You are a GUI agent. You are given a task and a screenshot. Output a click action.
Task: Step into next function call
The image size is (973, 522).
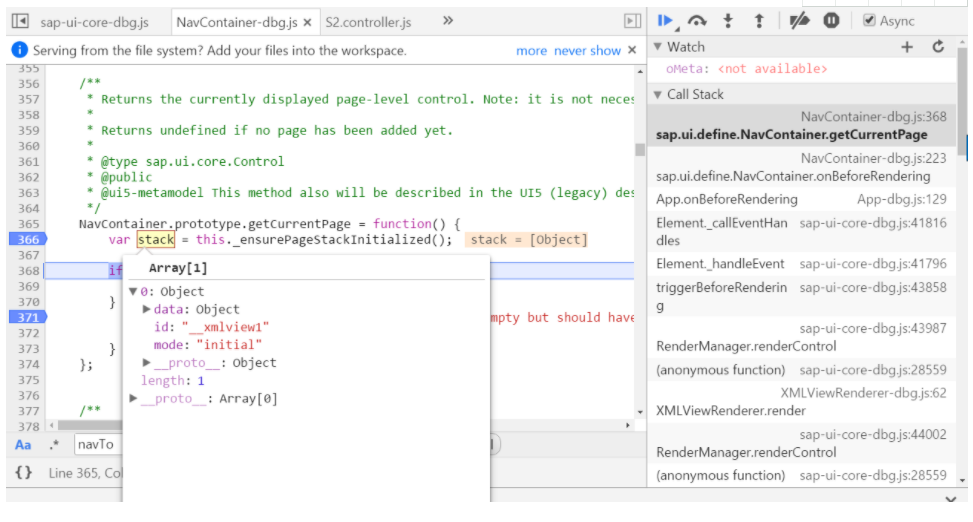pos(728,21)
